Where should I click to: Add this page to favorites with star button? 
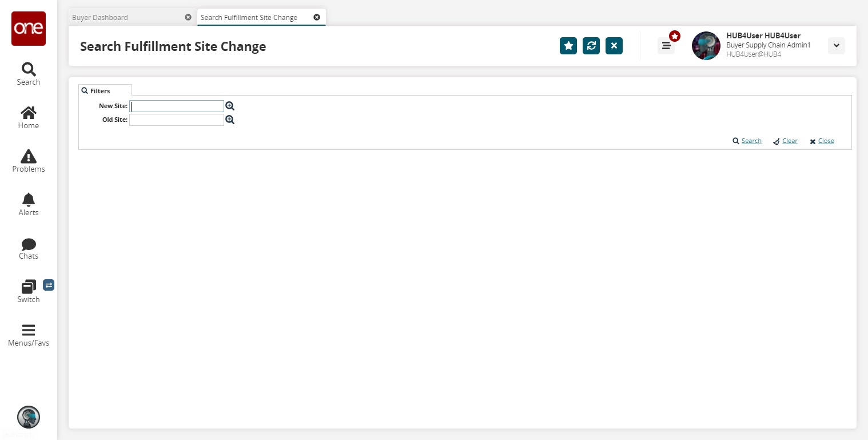568,46
